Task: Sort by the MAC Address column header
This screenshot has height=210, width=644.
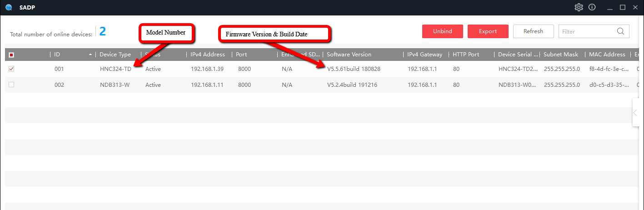Action: click(x=607, y=55)
